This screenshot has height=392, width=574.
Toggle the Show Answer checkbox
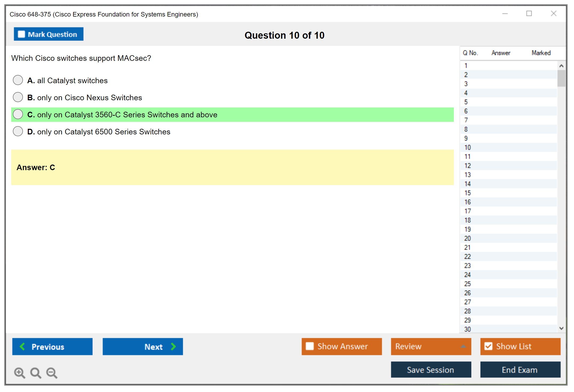coord(310,346)
